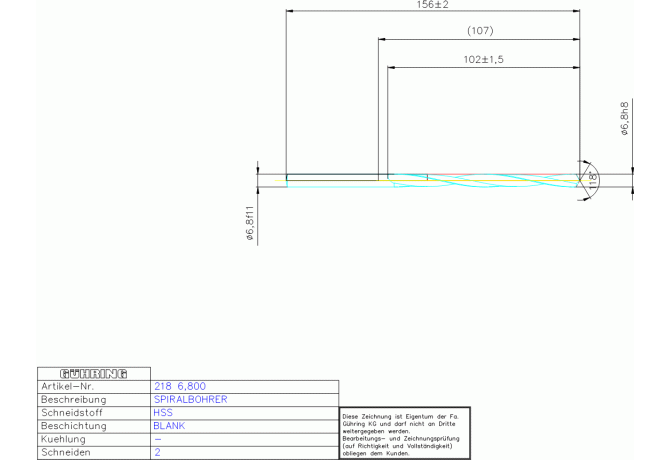Select the Schneidstoff label cell
Viewport: 670px width, 460px height.
pos(94,413)
